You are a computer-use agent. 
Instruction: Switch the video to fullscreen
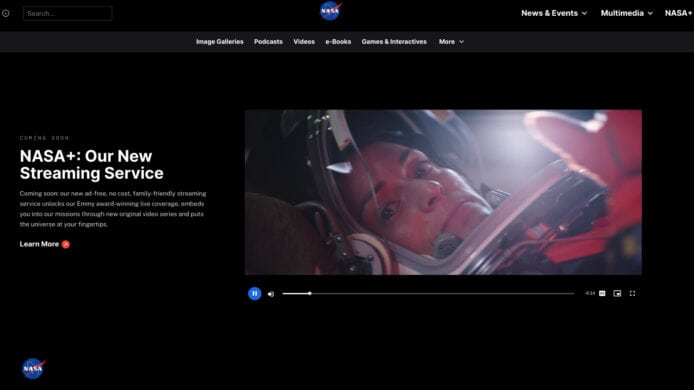[632, 293]
